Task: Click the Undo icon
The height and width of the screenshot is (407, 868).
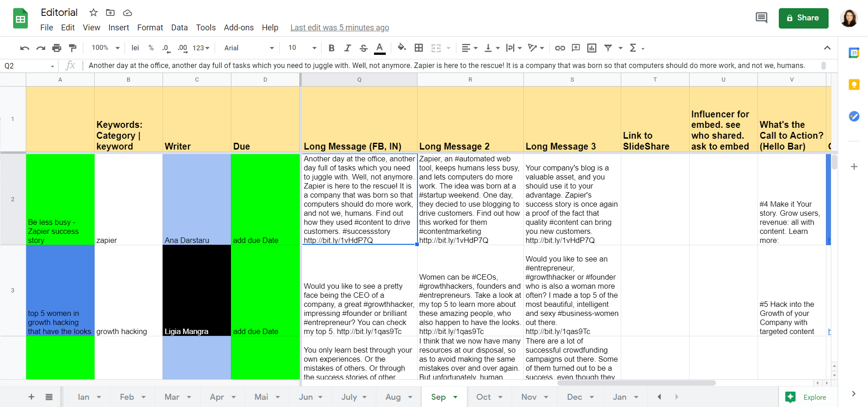Action: pyautogui.click(x=25, y=48)
